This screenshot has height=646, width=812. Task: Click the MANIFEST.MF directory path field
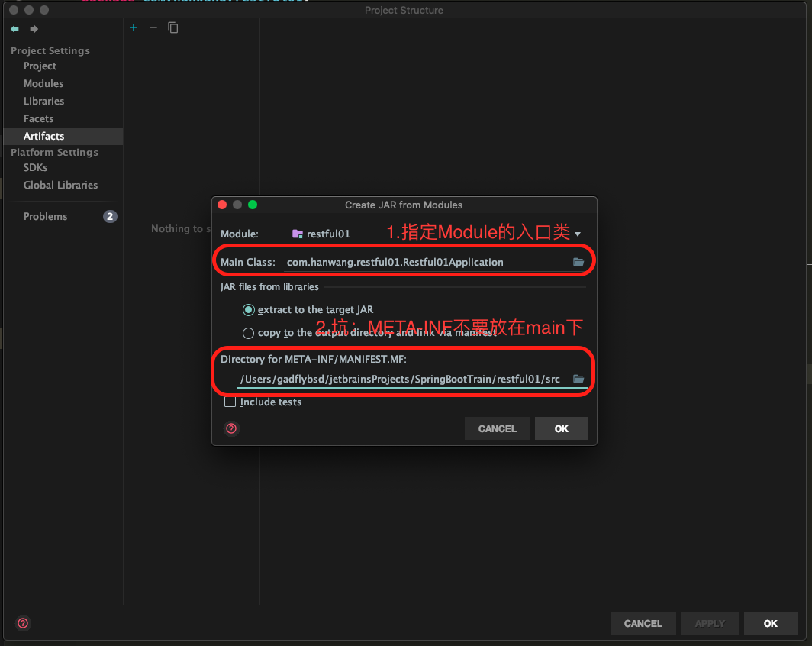coord(401,379)
